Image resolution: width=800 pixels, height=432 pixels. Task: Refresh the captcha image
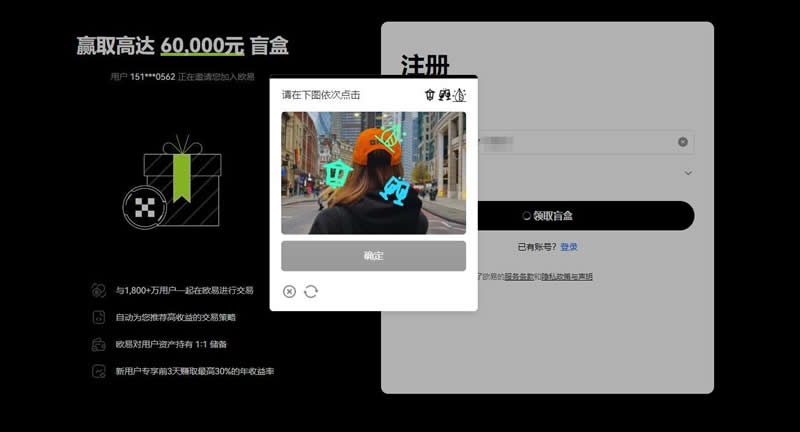click(311, 291)
